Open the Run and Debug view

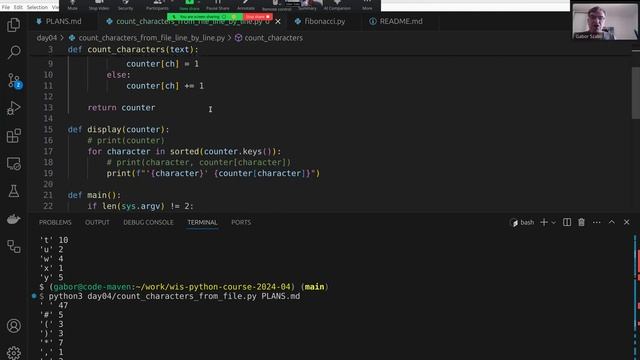tap(13, 108)
